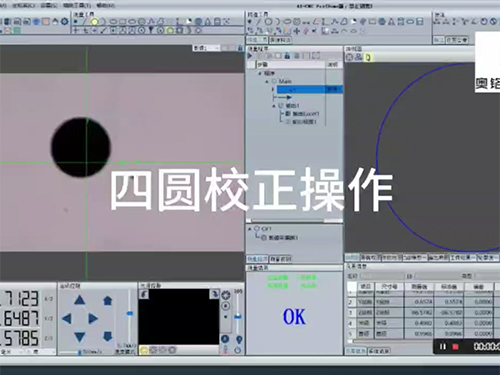500x375 pixels.
Task: Click the cross-shaped tool in construction toolbar
Action: tap(296, 31)
